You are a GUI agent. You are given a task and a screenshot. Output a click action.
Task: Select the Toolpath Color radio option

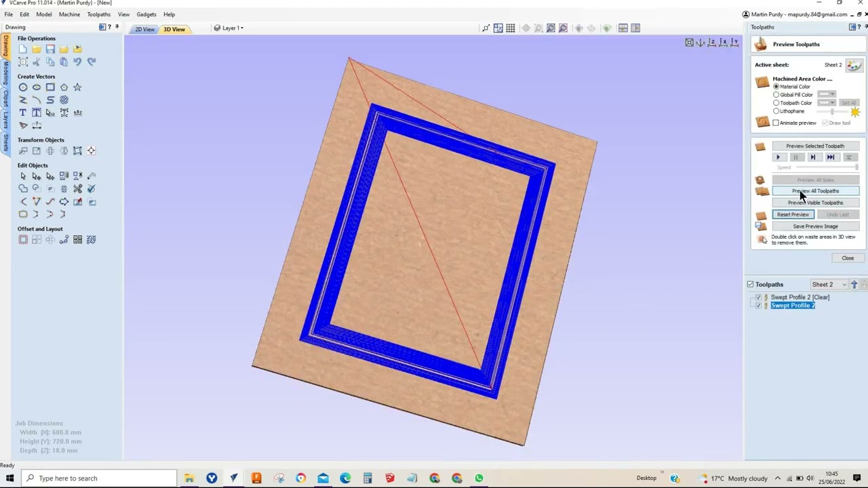tap(776, 103)
